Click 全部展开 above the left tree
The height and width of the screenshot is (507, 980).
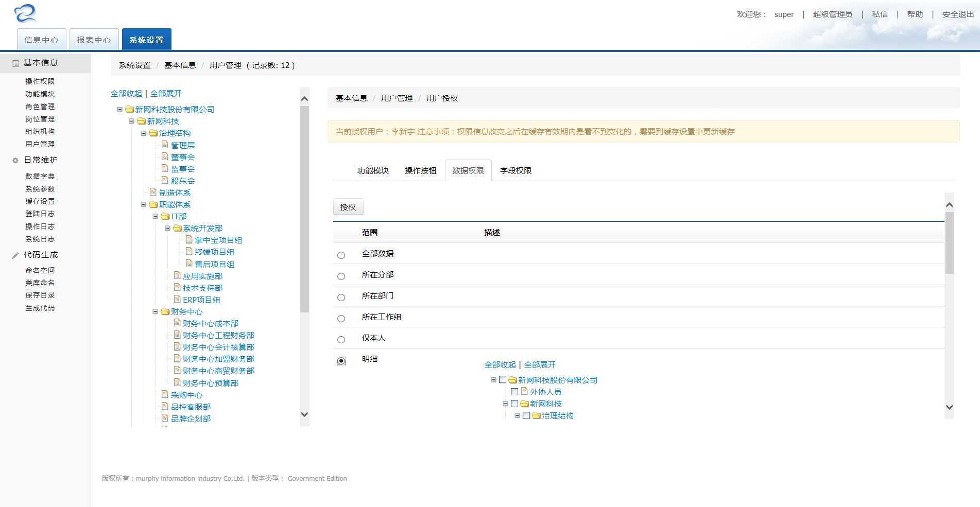166,93
